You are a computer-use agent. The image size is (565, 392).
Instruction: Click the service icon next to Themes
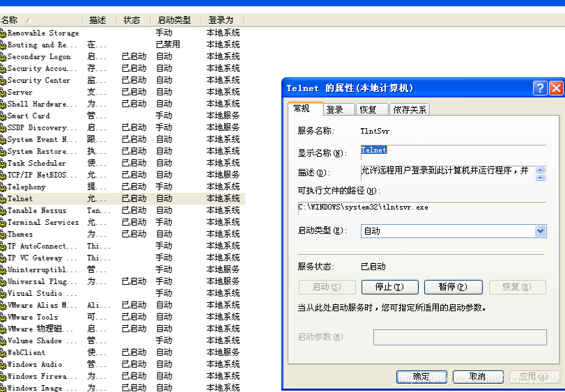click(x=3, y=235)
